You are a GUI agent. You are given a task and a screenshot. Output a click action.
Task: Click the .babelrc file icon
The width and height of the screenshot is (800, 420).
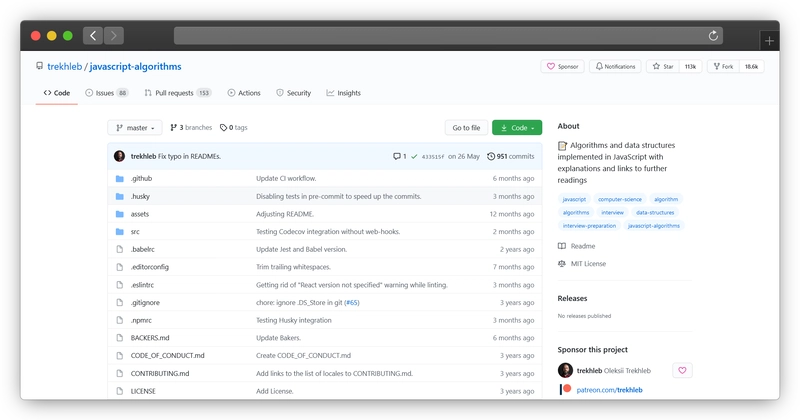coord(119,249)
